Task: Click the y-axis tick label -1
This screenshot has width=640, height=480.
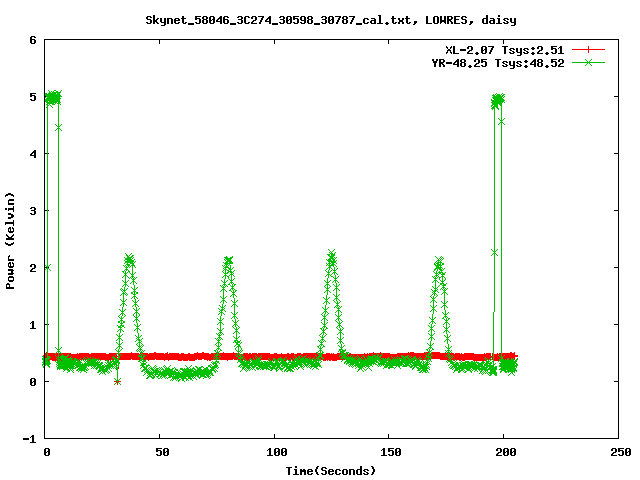Action: (29, 439)
